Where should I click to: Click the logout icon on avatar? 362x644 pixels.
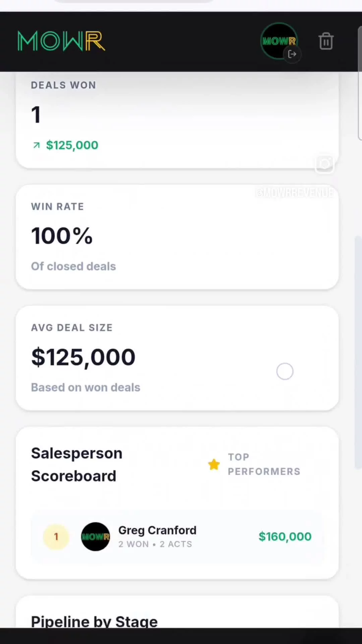pos(292,54)
